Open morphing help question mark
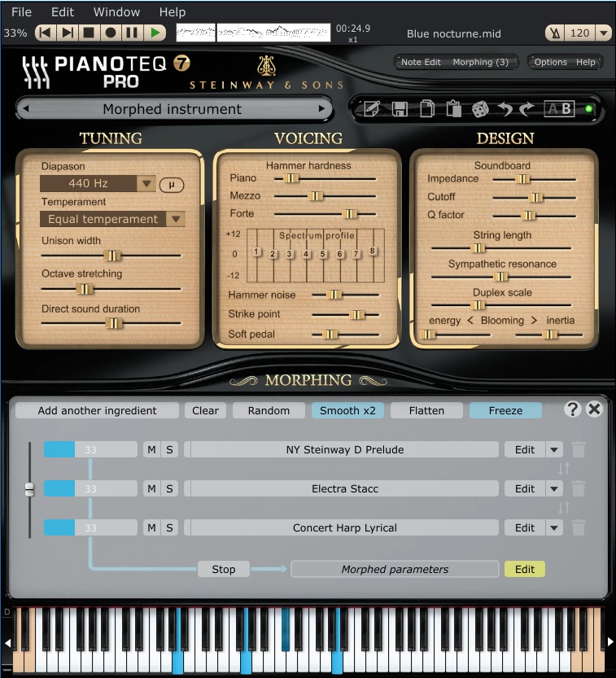 click(x=572, y=409)
